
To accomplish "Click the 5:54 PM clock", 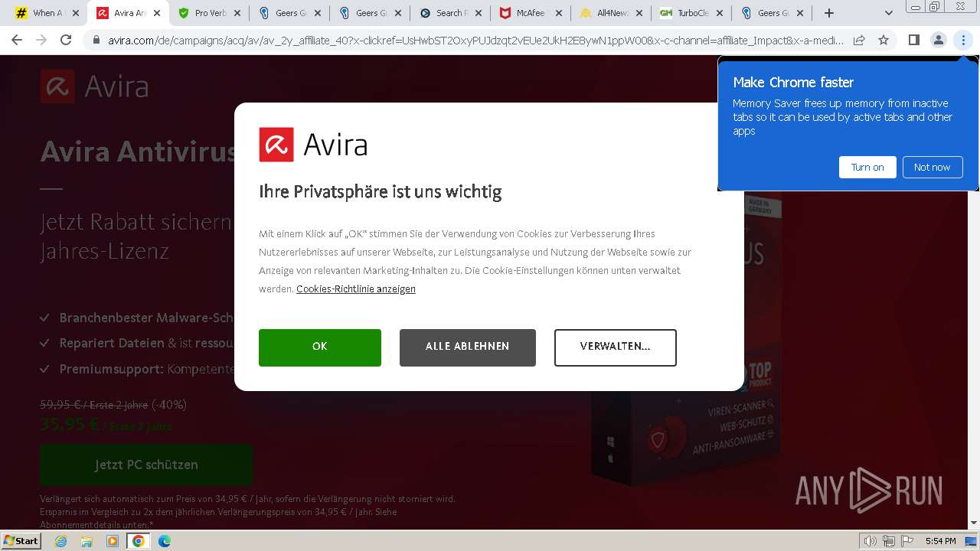I will 940,541.
